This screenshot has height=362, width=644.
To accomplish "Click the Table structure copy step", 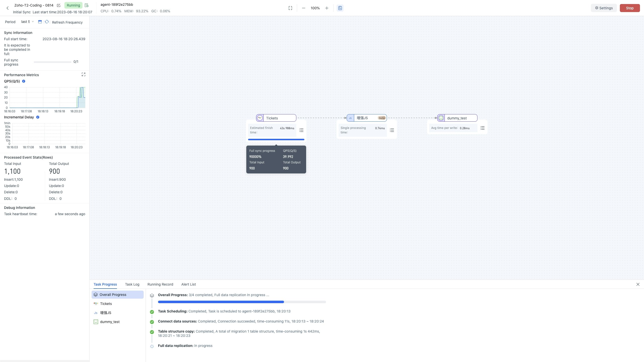I will coord(239,333).
